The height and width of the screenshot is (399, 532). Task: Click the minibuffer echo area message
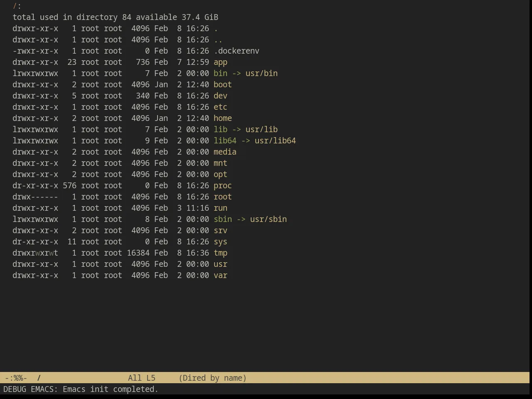81,389
